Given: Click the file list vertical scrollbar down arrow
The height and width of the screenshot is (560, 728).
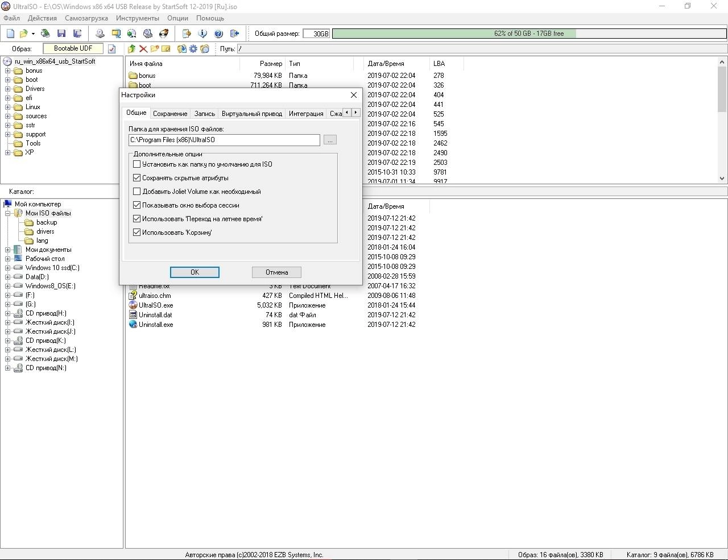Looking at the screenshot, I should pyautogui.click(x=722, y=178).
